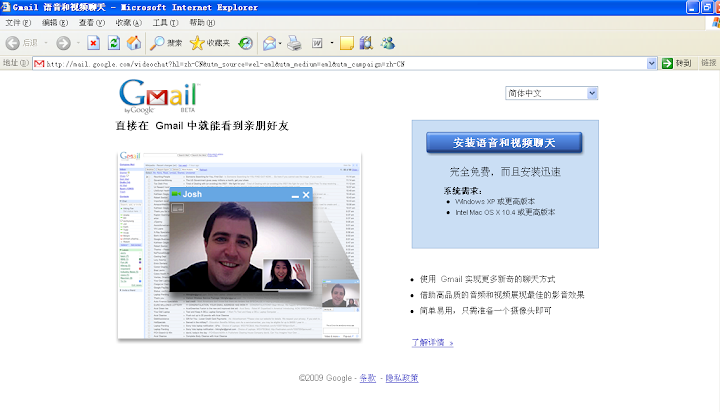
Task: Click the yellow Discuss note icon
Action: [347, 43]
